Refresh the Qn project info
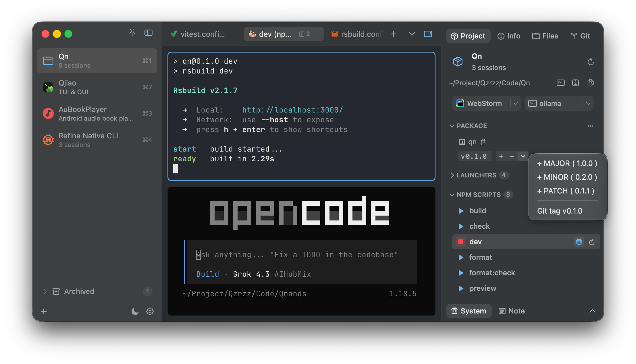 [591, 62]
